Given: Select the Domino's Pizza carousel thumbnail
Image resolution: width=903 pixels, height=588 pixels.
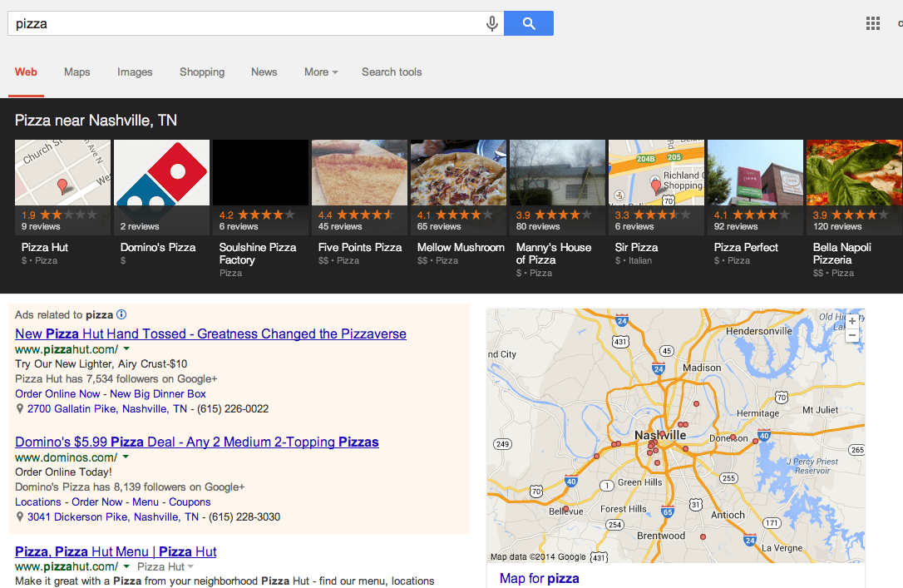Looking at the screenshot, I should [161, 172].
